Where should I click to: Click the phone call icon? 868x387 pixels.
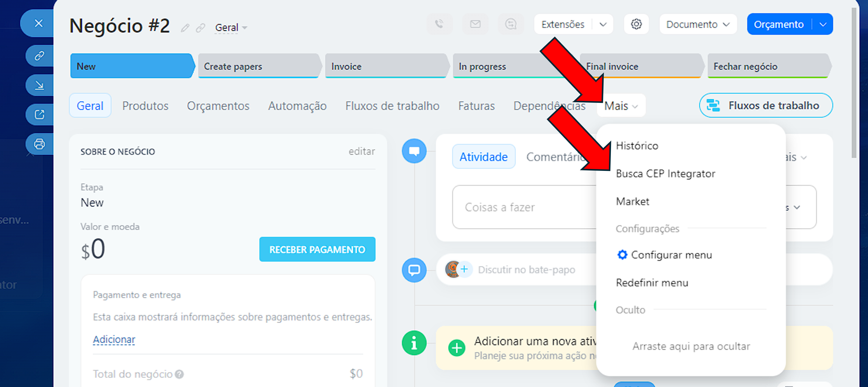[x=439, y=24]
